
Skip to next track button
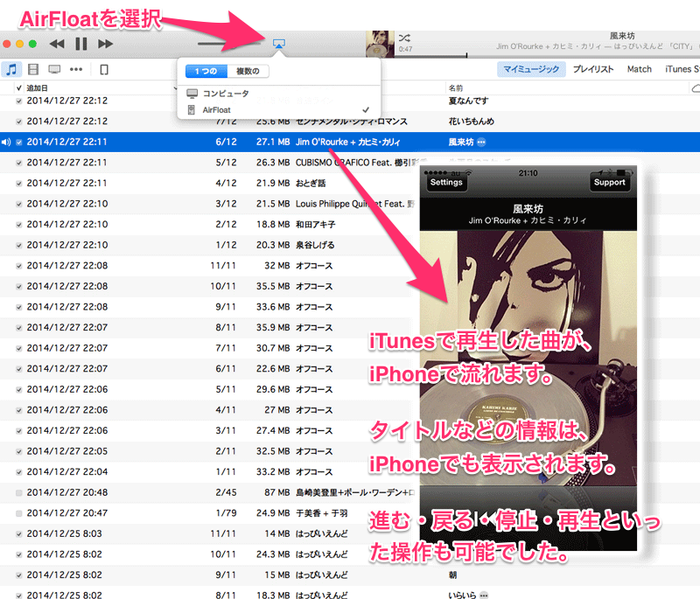pos(105,44)
